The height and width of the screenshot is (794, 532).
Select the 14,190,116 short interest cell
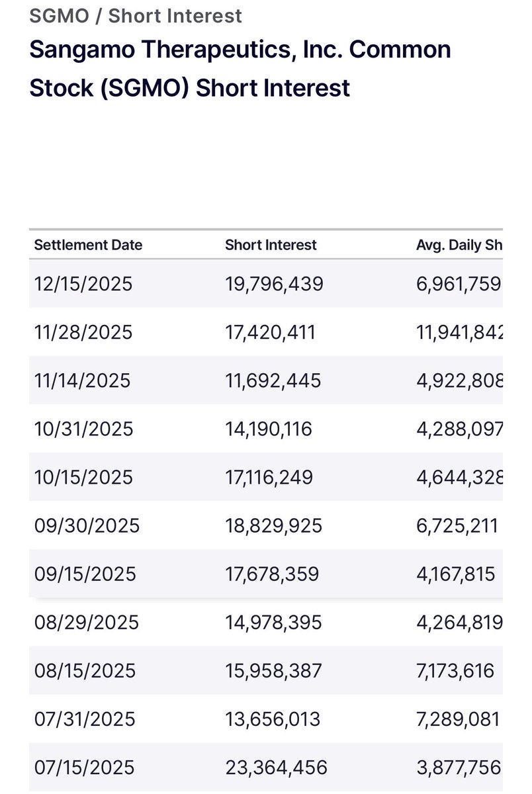269,429
